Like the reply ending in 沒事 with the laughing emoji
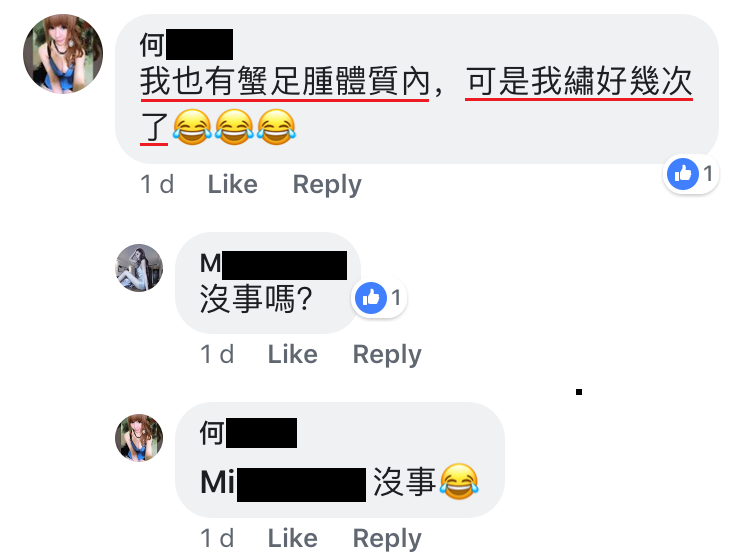Viewport: 749px width, 556px height. pos(293,538)
